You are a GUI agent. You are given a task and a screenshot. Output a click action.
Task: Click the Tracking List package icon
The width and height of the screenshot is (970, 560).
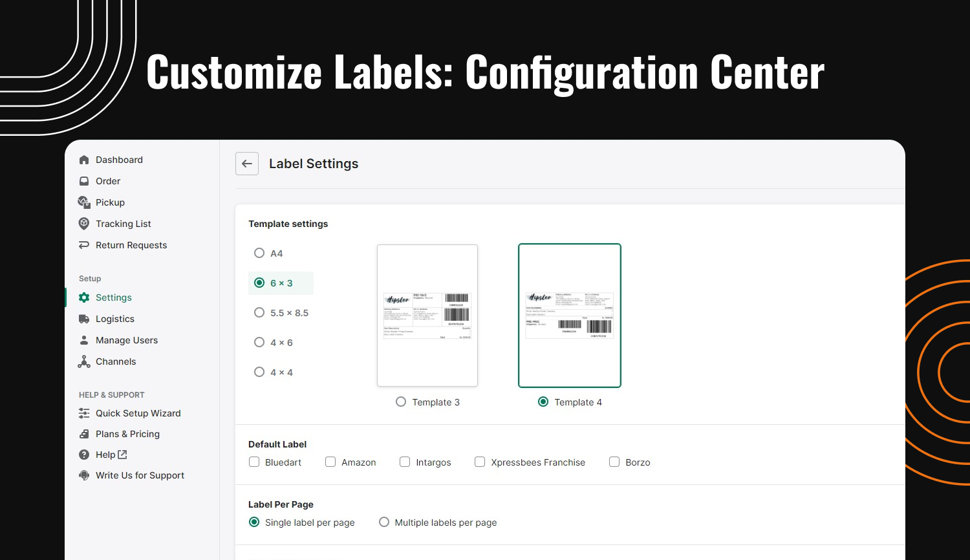click(84, 224)
